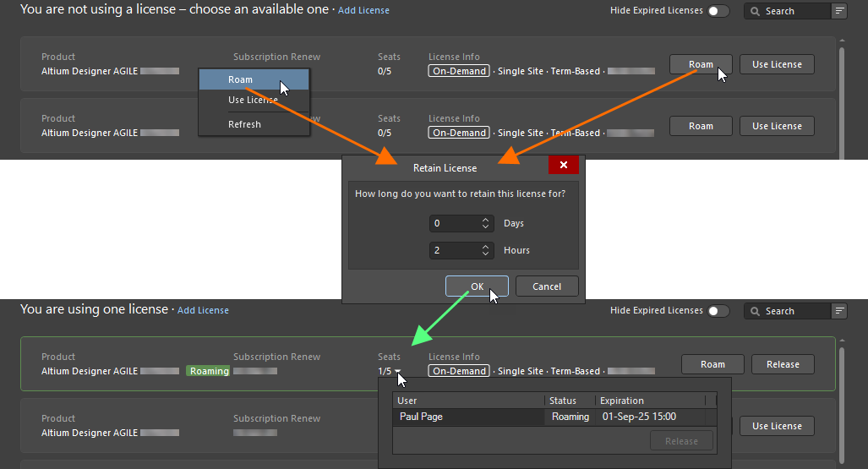868x469 pixels.
Task: Click 0/5 seats in the second license row
Action: (385, 133)
